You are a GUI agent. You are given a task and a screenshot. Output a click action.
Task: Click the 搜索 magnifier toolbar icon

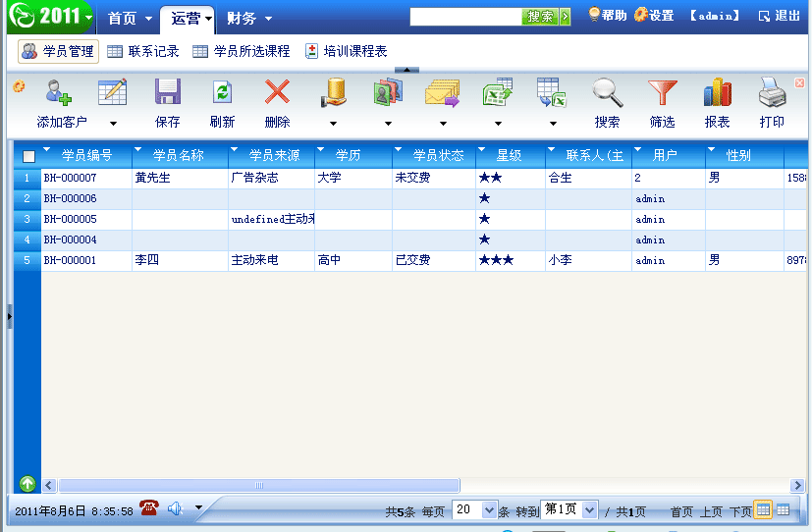608,92
